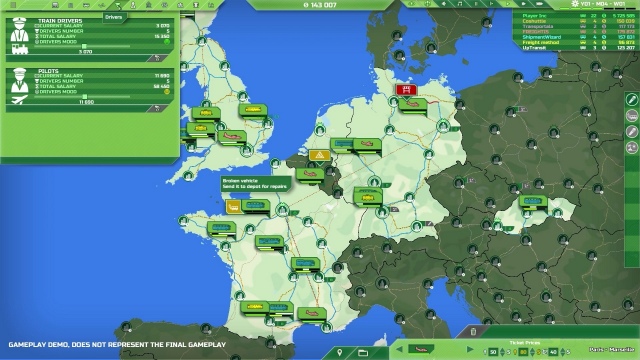Select the red plane thumbnail in the bottom bar
Viewport: 640px width, 360px height.
click(421, 350)
